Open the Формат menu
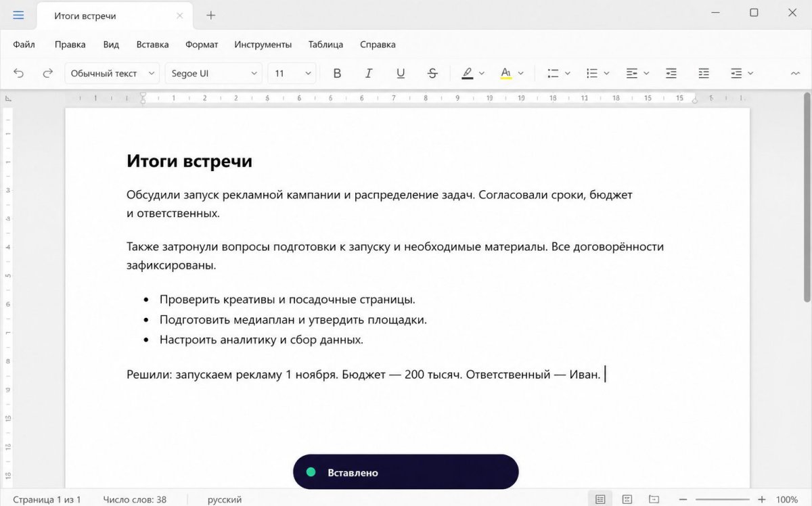Screen dimensions: 812x506 pyautogui.click(x=202, y=45)
